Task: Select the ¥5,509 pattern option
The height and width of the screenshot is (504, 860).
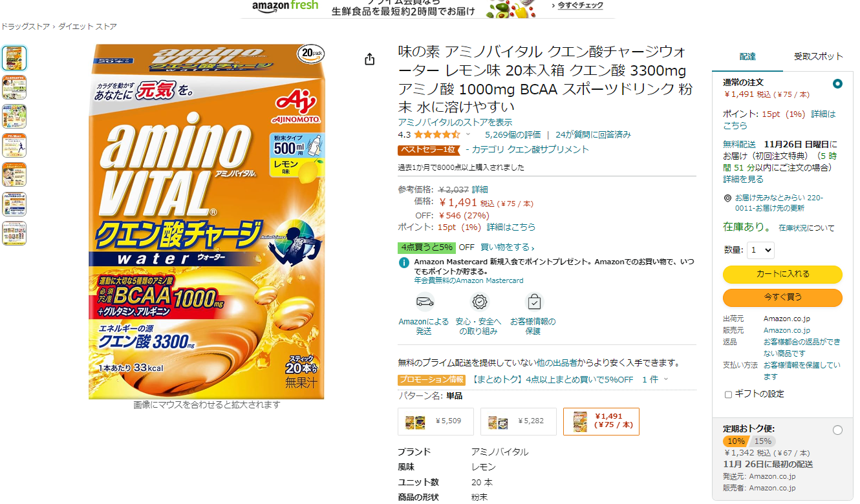Action: coord(436,421)
